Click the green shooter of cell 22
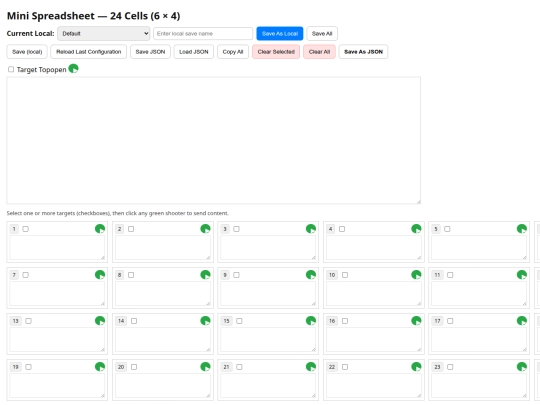 coord(416,367)
